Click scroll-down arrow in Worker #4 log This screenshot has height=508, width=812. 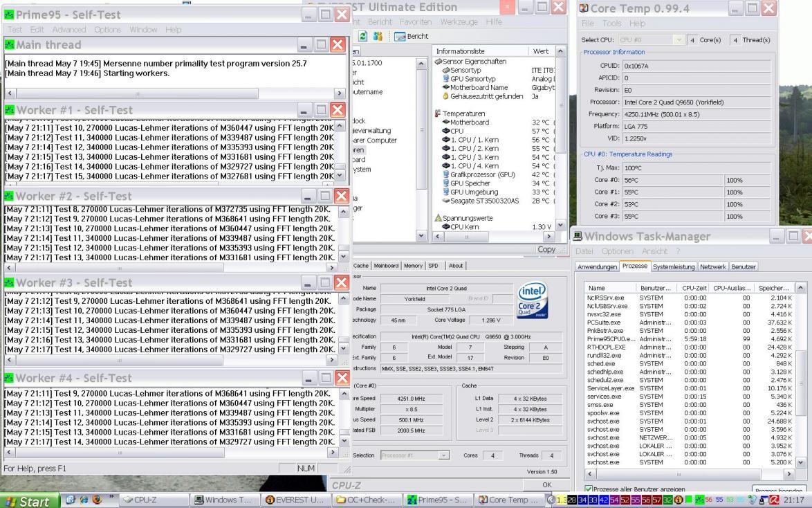(x=344, y=441)
